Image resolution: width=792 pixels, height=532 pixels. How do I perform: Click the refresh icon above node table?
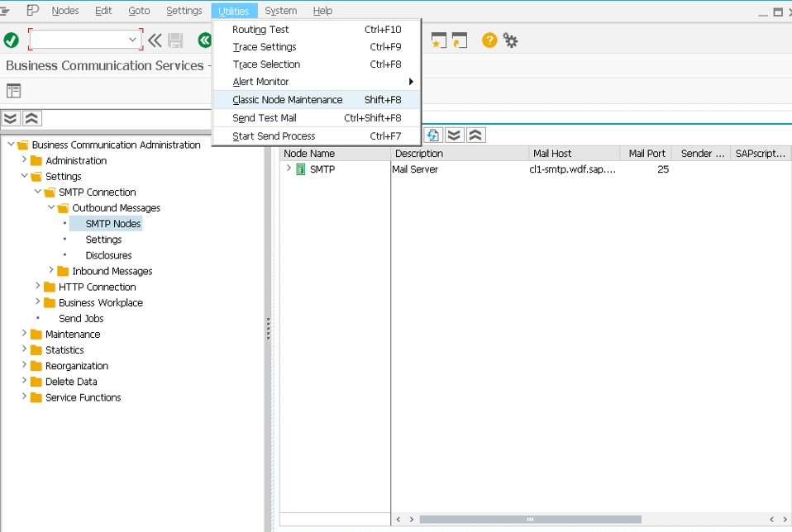[x=433, y=135]
